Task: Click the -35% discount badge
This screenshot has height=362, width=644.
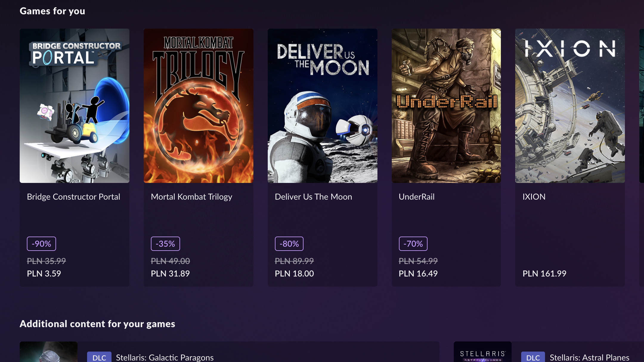Action: 166,243
